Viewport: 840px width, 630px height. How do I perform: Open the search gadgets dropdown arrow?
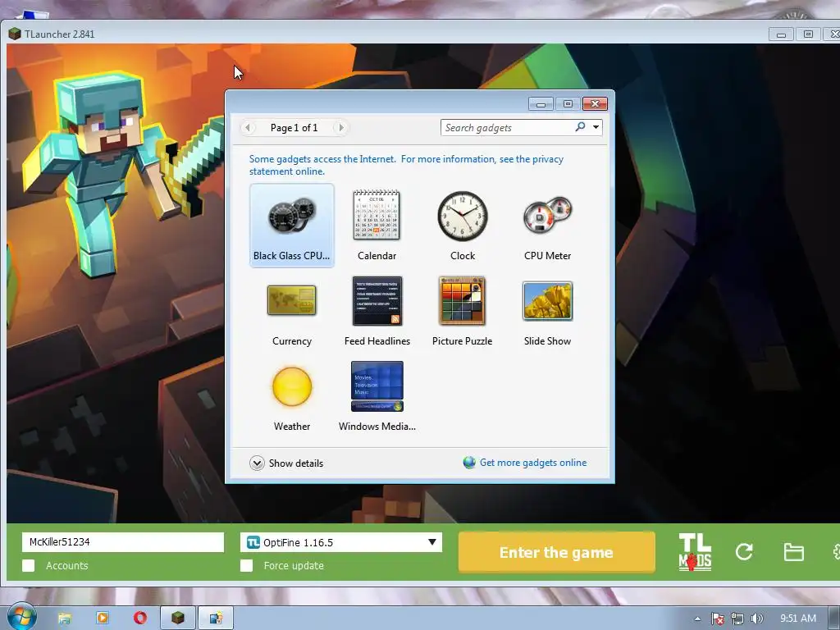pos(596,127)
